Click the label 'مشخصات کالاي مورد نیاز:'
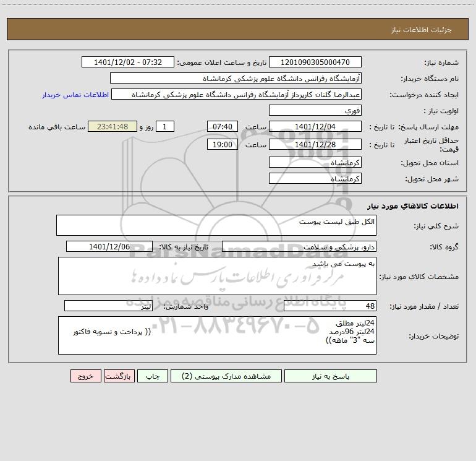The height and width of the screenshot is (461, 476). (419, 277)
